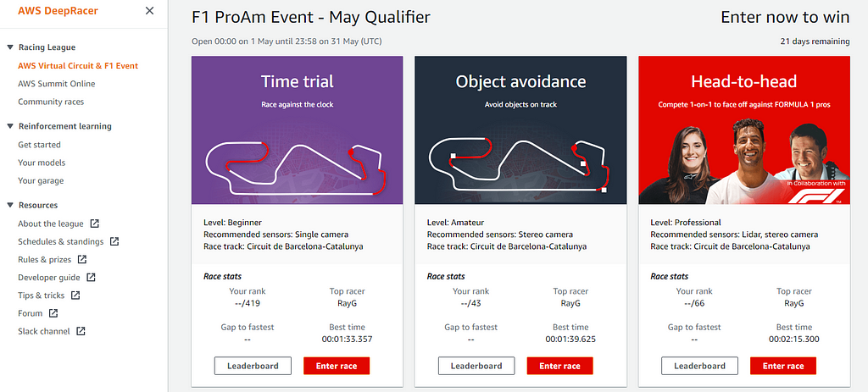View the Object avoidance leaderboard
Image resolution: width=868 pixels, height=392 pixels.
click(476, 366)
